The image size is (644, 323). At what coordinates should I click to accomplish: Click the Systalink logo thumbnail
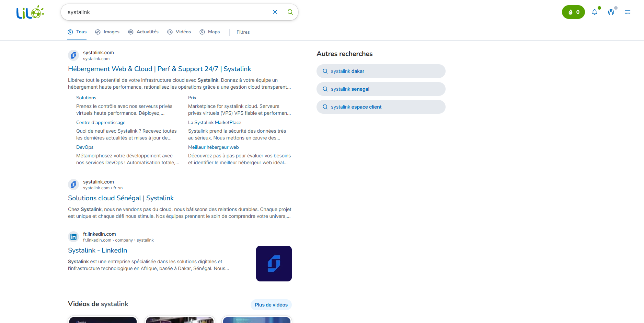(x=274, y=264)
